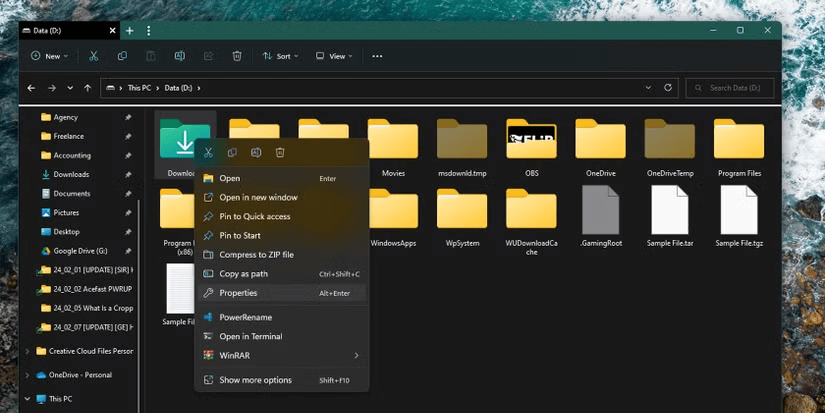Screen dimensions: 825x413
Task: Expand OneDrive - Personal in sidebar
Action: [x=27, y=375]
